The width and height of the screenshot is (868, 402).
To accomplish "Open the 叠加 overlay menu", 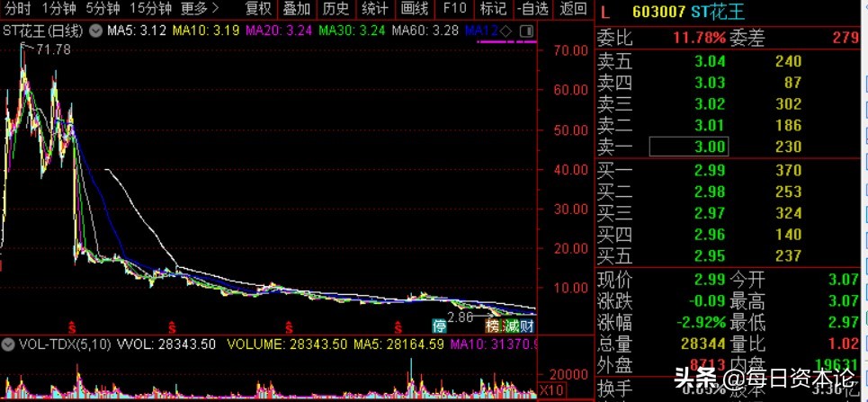I will pos(297,8).
